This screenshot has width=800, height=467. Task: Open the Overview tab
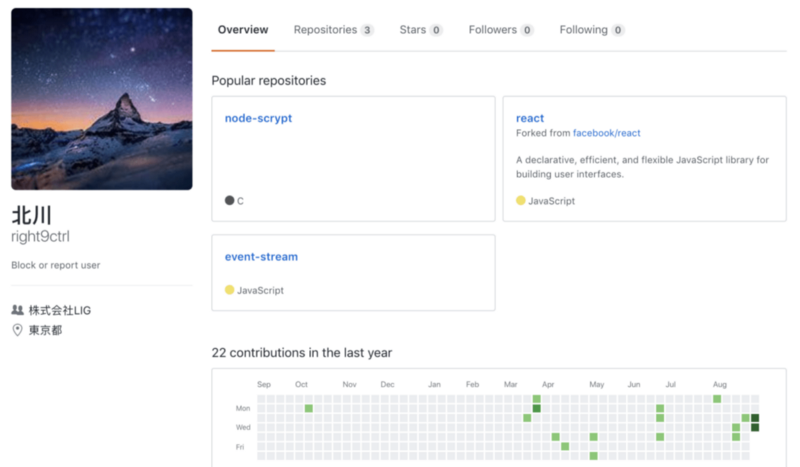(x=243, y=30)
